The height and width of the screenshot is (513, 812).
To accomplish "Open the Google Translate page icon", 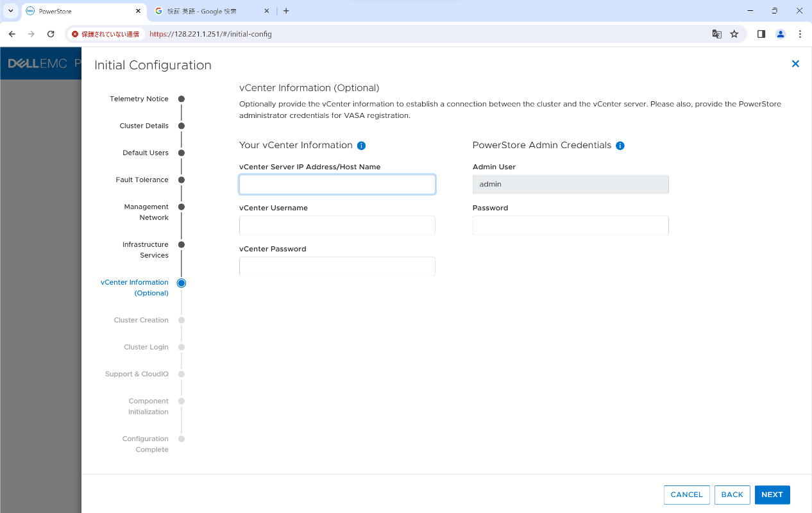I will coord(717,34).
